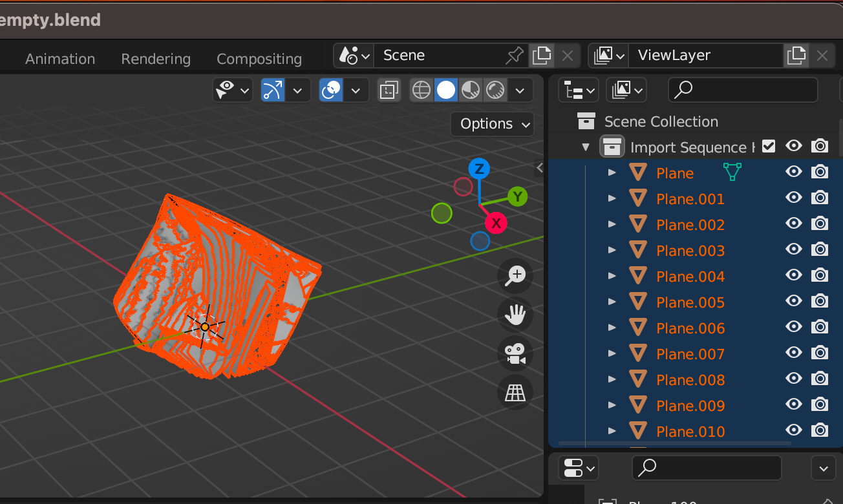The image size is (843, 504).
Task: Open the overlays options dropdown arrow
Action: (356, 90)
